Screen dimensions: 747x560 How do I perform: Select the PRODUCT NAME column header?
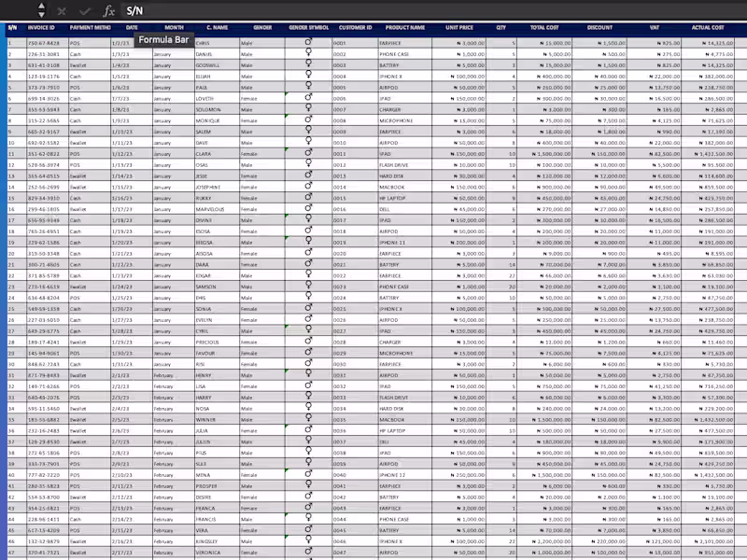click(x=405, y=28)
